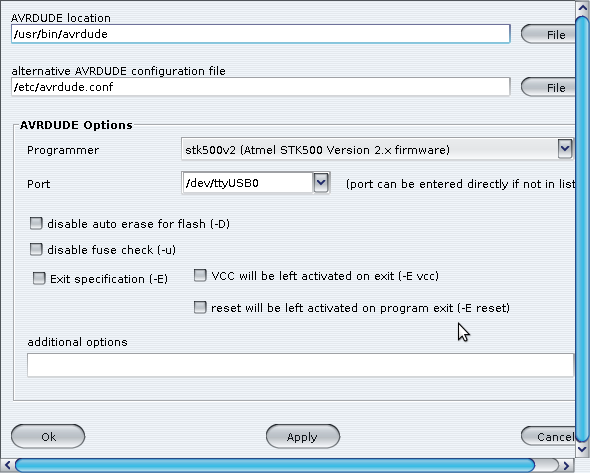Click the vertical scrollbar down arrow
This screenshot has width=590, height=473.
click(x=582, y=449)
